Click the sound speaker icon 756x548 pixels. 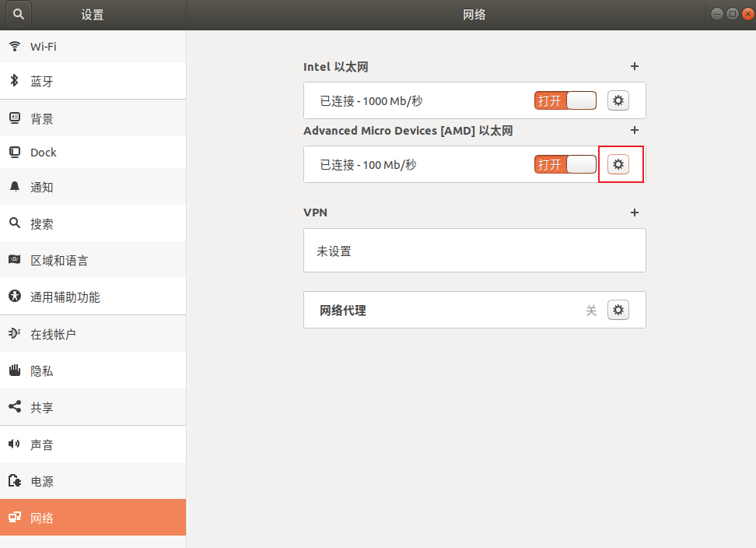pos(15,444)
